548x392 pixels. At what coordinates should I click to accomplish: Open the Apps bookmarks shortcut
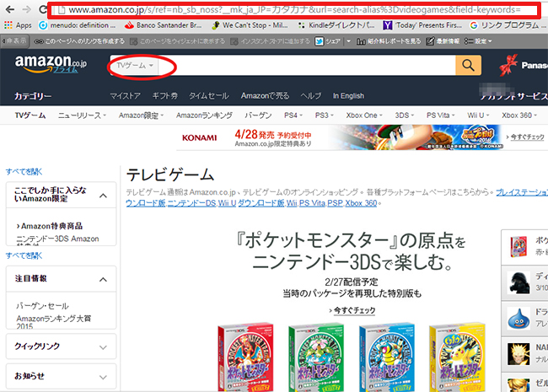18,25
